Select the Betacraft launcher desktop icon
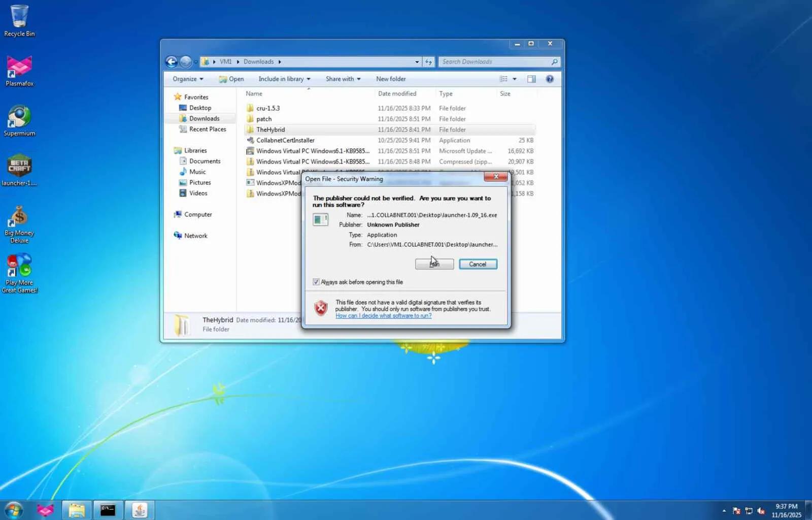This screenshot has height=520, width=812. (x=19, y=170)
